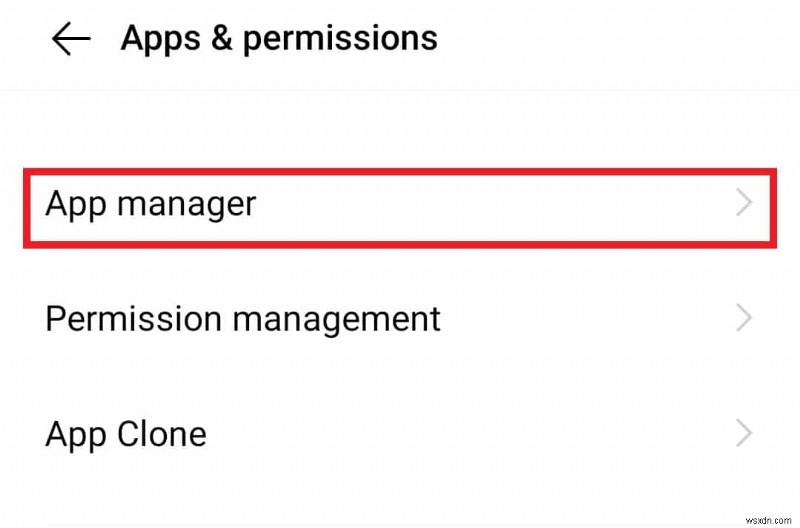Viewport: 800px width, 528px height.
Task: Click the chevron next to App manager
Action: coord(743,205)
